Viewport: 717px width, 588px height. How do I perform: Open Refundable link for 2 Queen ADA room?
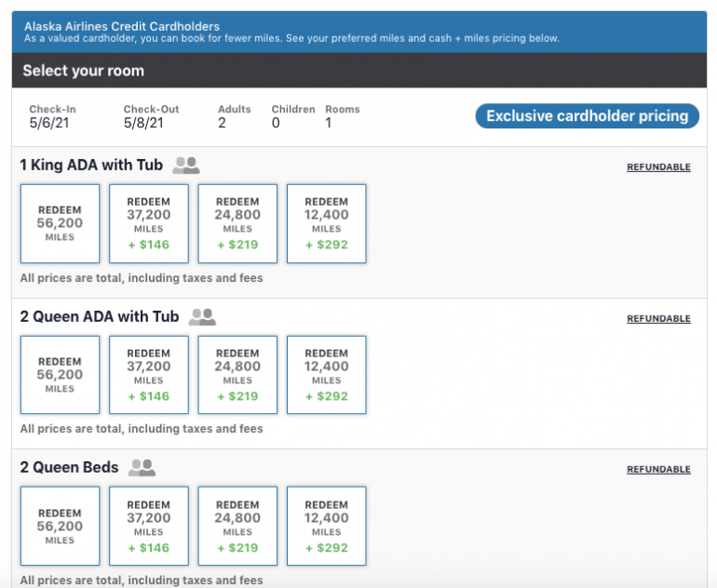658,319
